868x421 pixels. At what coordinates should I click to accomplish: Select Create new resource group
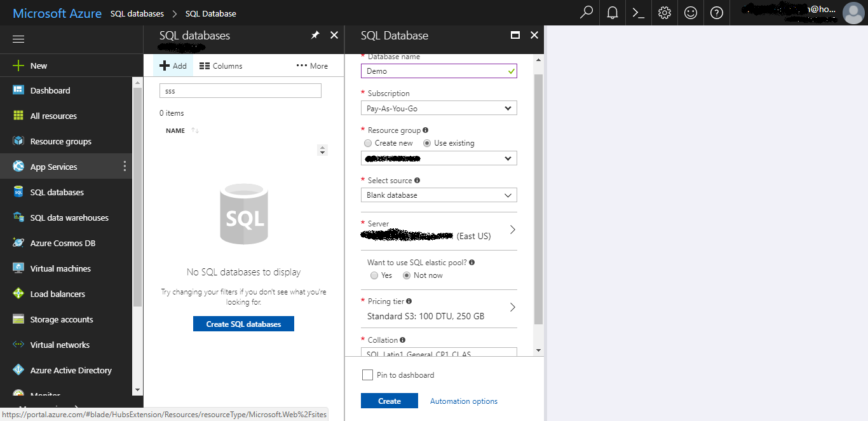tap(367, 142)
